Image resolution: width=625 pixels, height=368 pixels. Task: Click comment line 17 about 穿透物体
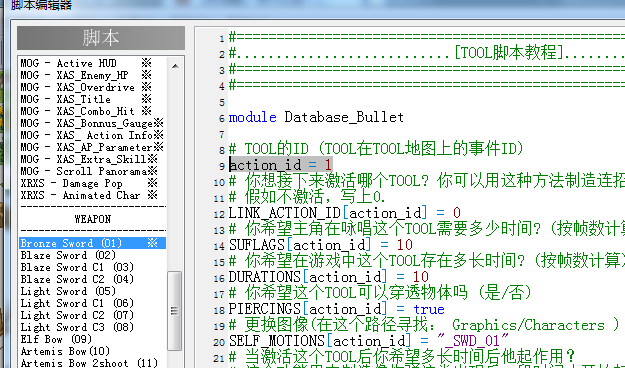[380, 293]
